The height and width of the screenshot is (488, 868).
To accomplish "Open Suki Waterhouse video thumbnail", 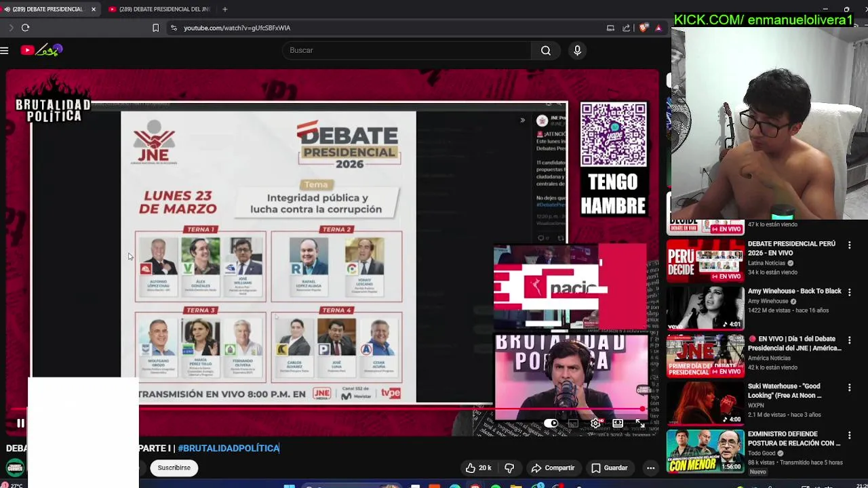I will click(x=705, y=403).
